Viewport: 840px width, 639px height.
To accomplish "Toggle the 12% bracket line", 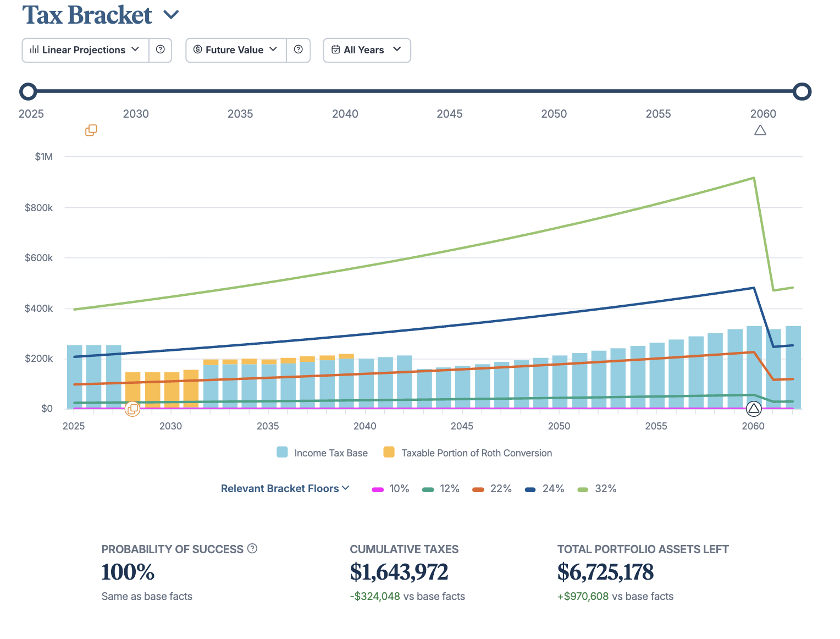I will point(441,489).
